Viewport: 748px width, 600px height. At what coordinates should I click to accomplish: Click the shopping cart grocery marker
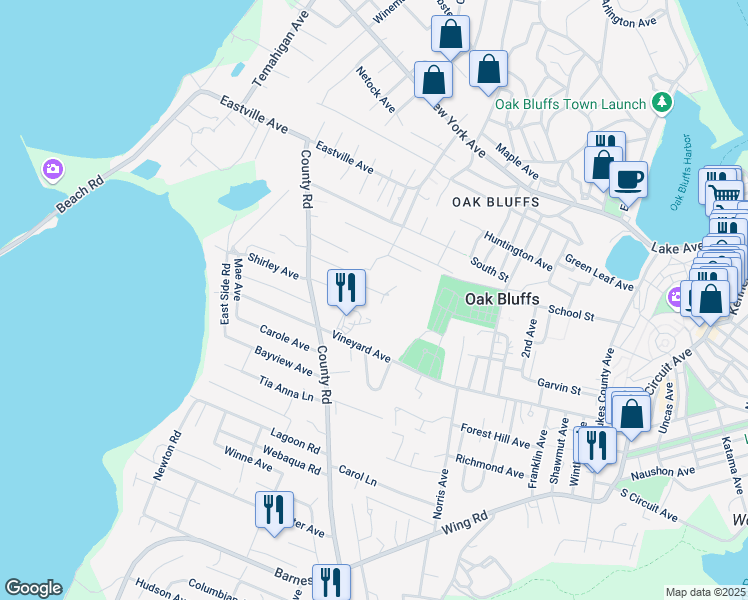725,193
